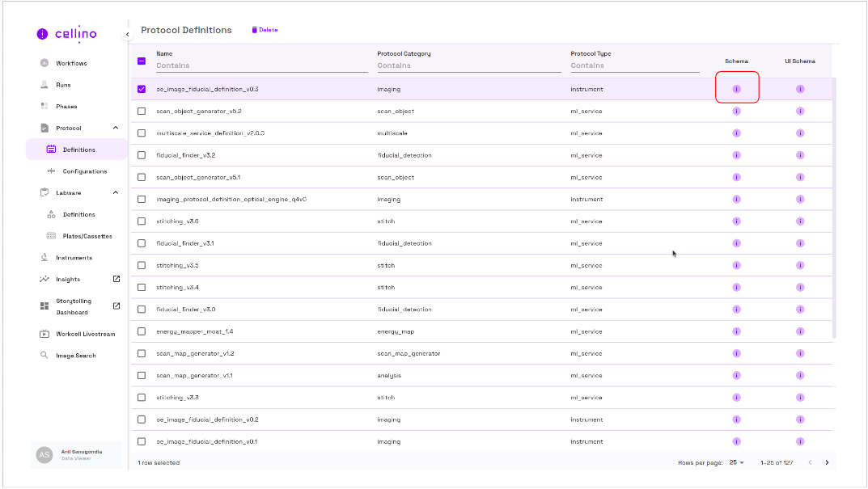Click the Insights external link icon

click(x=116, y=279)
